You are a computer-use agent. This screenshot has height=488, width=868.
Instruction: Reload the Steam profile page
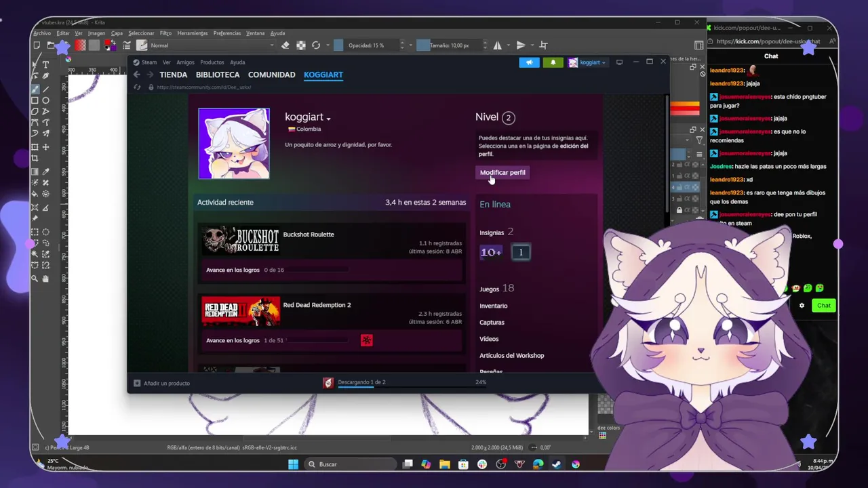[137, 87]
